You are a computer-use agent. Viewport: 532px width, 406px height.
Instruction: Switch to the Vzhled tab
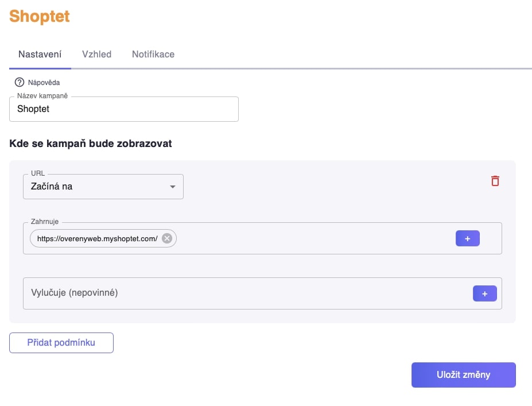tap(96, 55)
